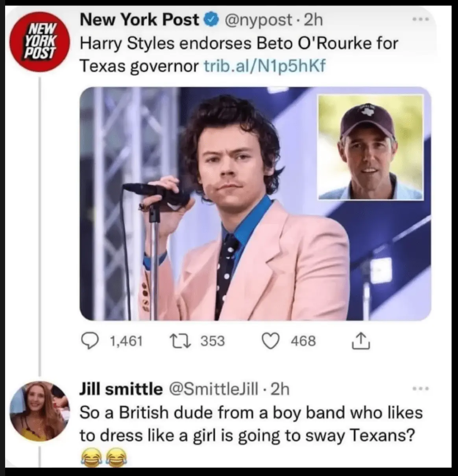This screenshot has width=458, height=476.
Task: Click the reply speech bubble icon
Action: (x=89, y=341)
